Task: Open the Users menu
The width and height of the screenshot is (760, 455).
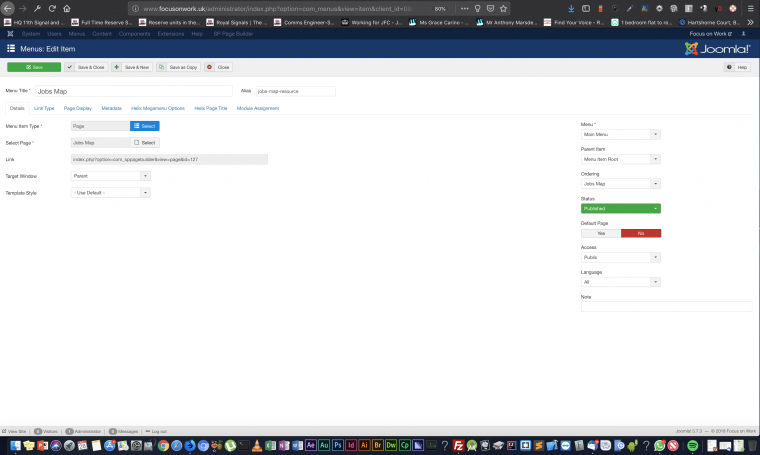Action: (x=54, y=33)
